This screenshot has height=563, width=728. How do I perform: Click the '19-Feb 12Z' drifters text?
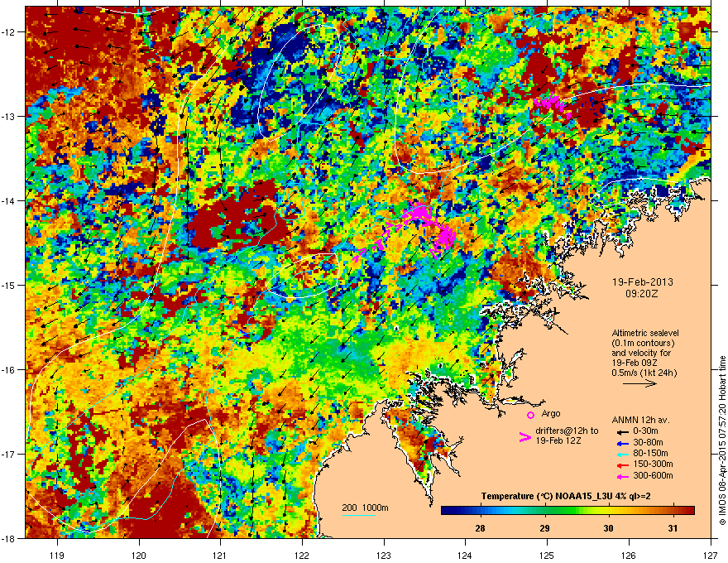coord(558,440)
